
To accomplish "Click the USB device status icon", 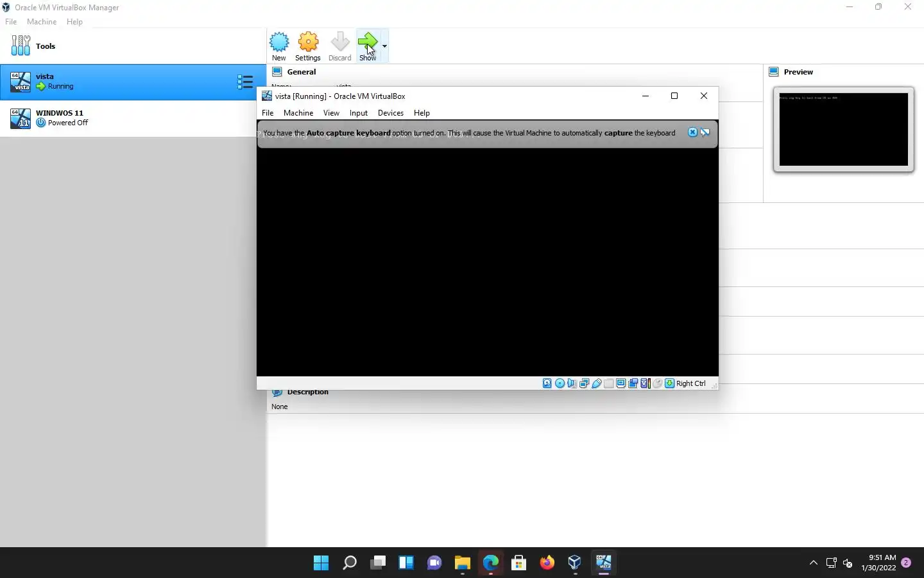I will coord(596,383).
